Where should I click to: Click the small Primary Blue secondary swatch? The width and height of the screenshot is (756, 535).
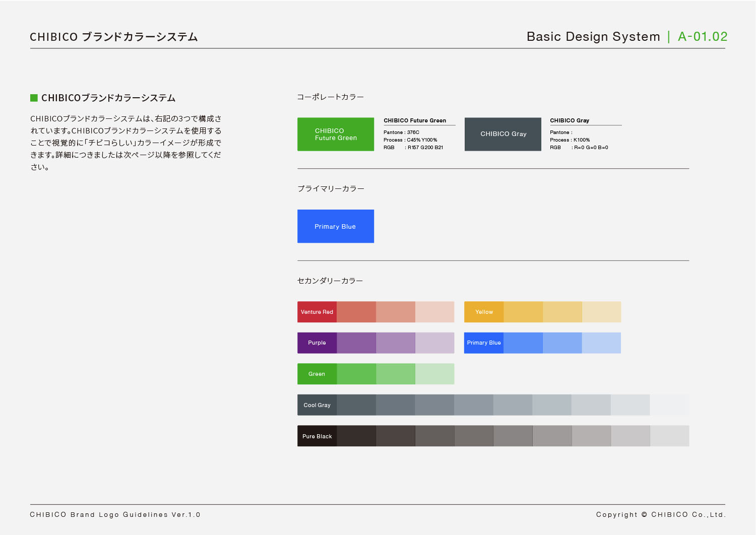tap(484, 343)
